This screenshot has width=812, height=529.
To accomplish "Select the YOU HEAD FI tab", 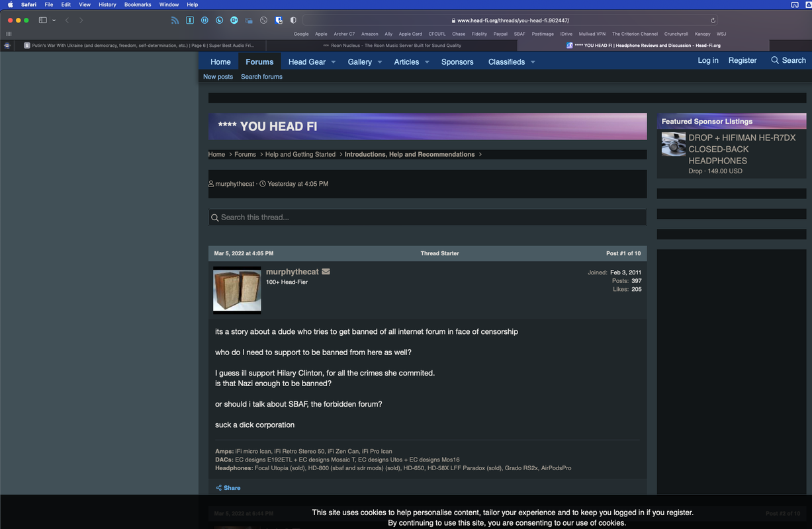I will click(x=643, y=46).
